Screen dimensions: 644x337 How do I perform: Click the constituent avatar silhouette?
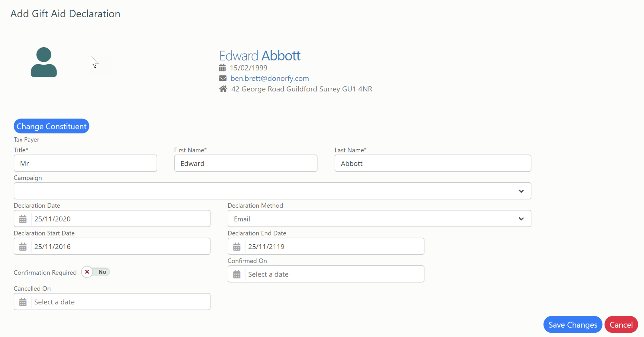44,62
